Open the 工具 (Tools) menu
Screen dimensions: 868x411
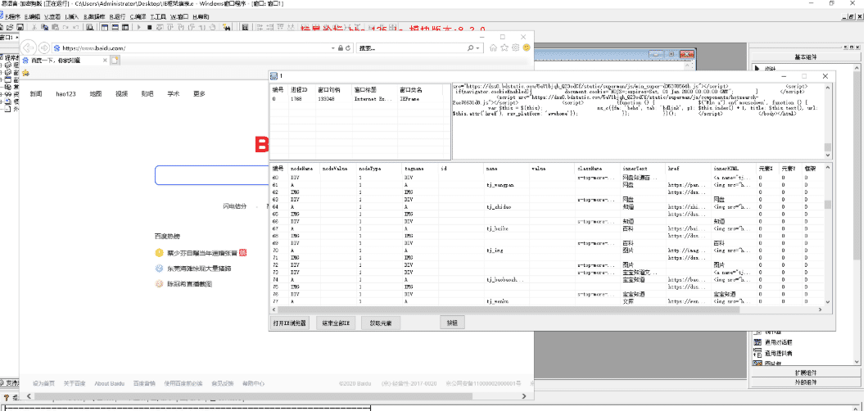coord(158,16)
